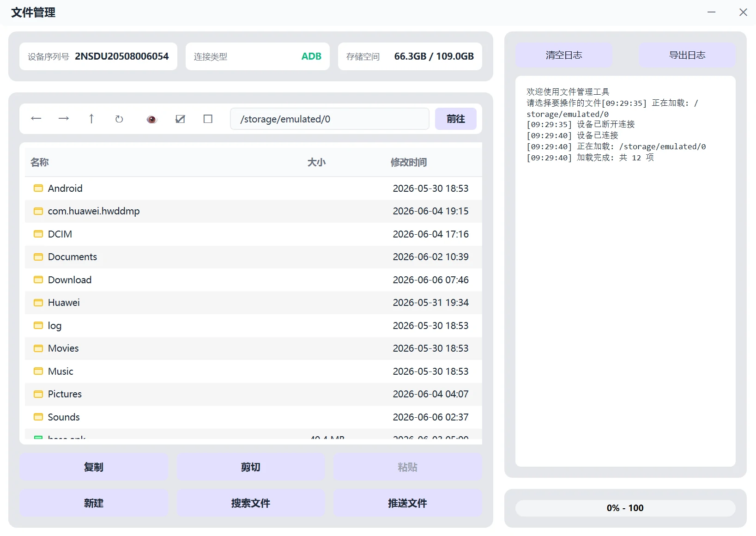Select the com.huawei.hwddmp folder
Image resolution: width=756 pixels, height=536 pixels.
click(253, 211)
